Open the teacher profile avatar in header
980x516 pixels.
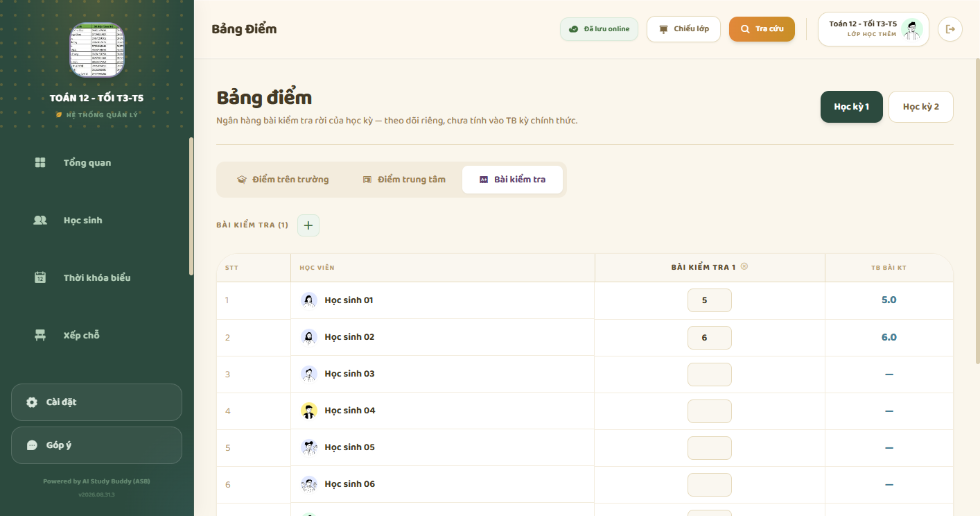pos(912,29)
